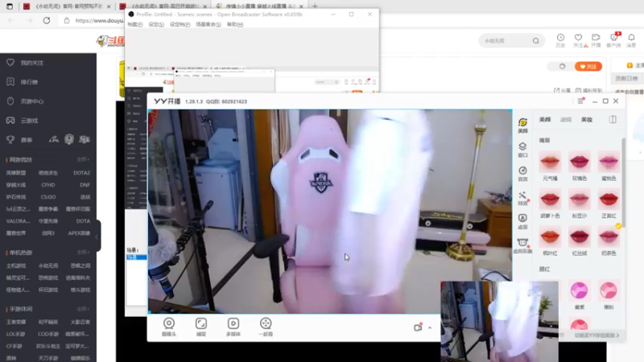Select the 嫩粉 blush swatch
644x362 pixels.
(609, 290)
